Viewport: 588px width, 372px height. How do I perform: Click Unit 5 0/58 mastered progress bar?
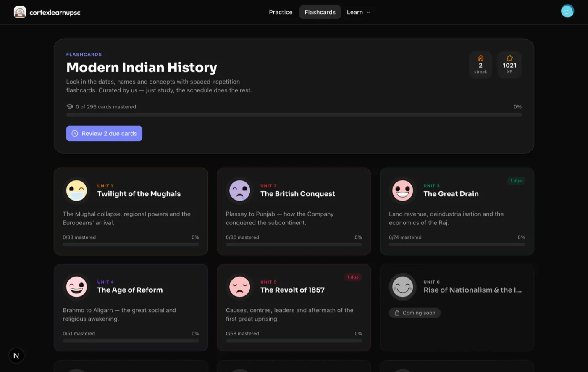pyautogui.click(x=294, y=340)
